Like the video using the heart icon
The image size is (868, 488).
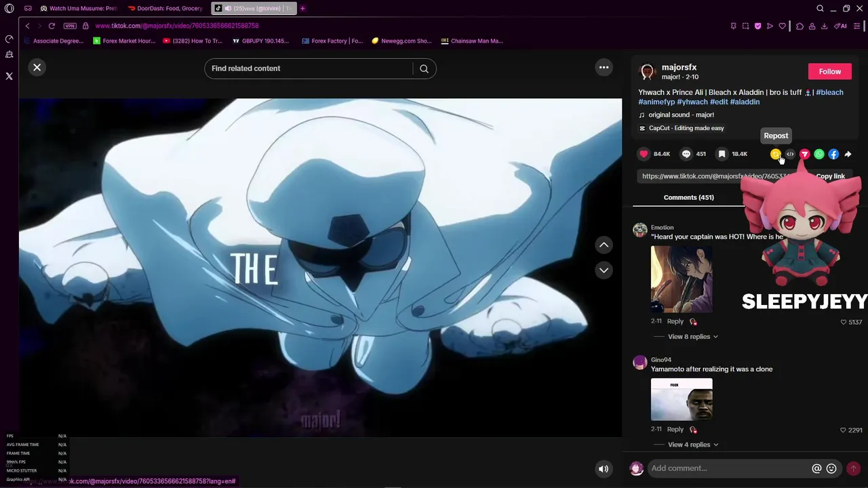644,154
